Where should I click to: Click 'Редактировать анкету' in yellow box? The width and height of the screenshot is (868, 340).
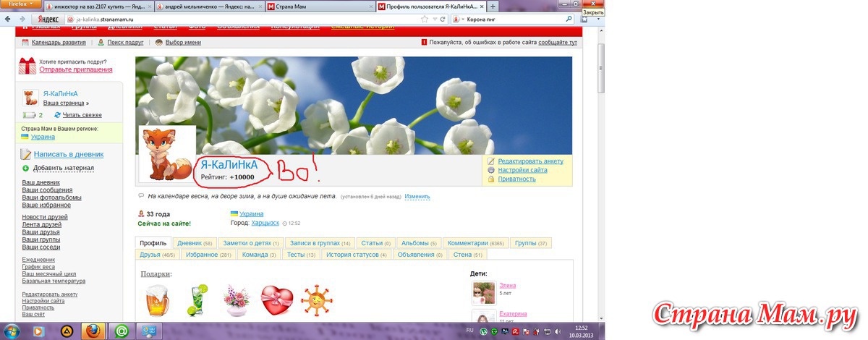coord(530,161)
